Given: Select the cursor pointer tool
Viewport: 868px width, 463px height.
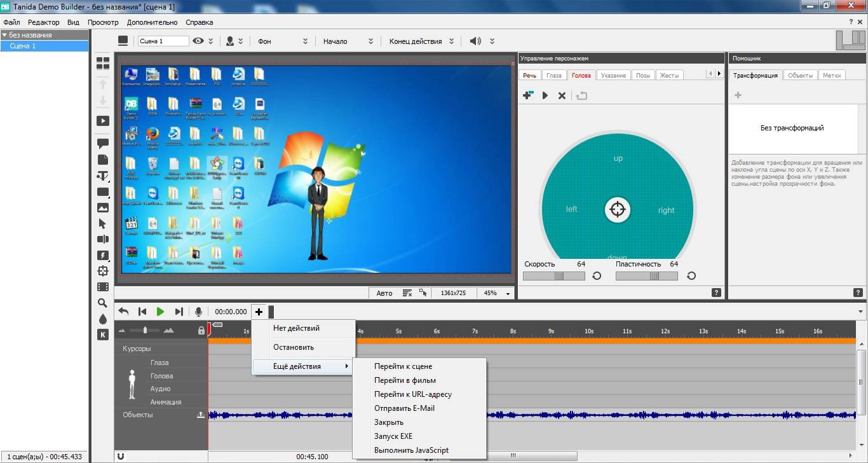Looking at the screenshot, I should 102,224.
